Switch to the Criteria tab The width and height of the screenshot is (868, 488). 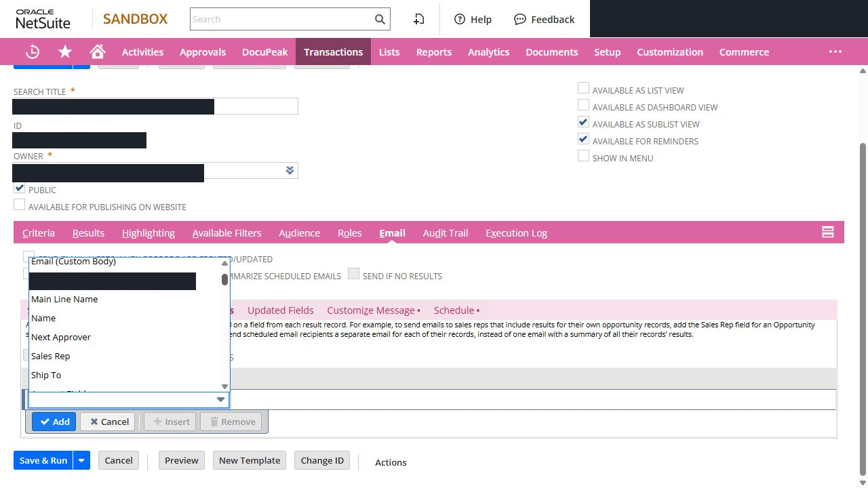coord(39,232)
